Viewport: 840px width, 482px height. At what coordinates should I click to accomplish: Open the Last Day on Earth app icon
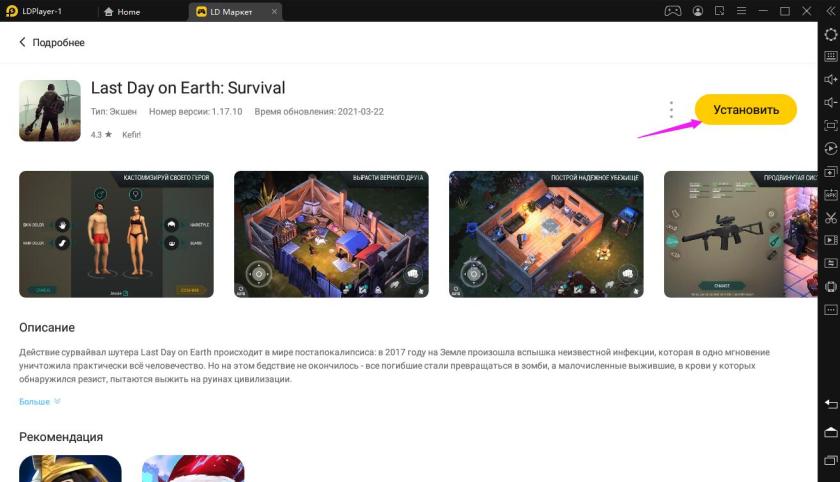[49, 110]
